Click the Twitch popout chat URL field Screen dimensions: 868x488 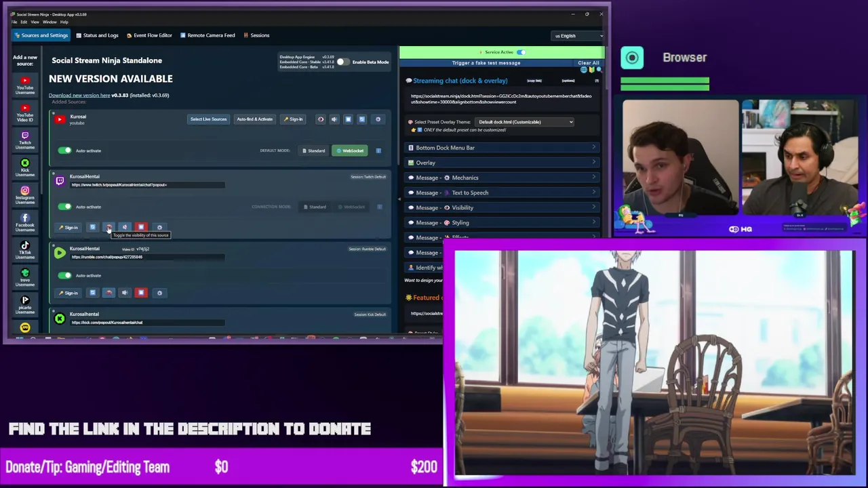(x=147, y=185)
